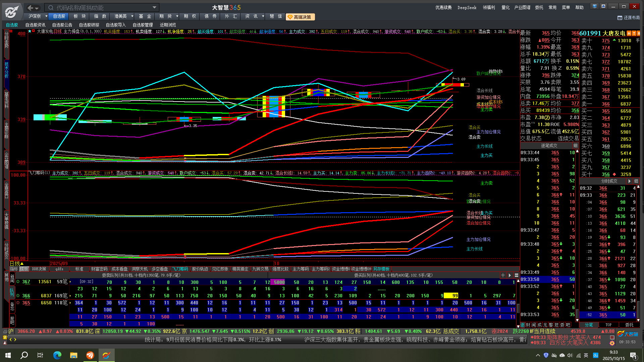Open the 菜单 menu item
The height and width of the screenshot is (362, 644).
566,7
